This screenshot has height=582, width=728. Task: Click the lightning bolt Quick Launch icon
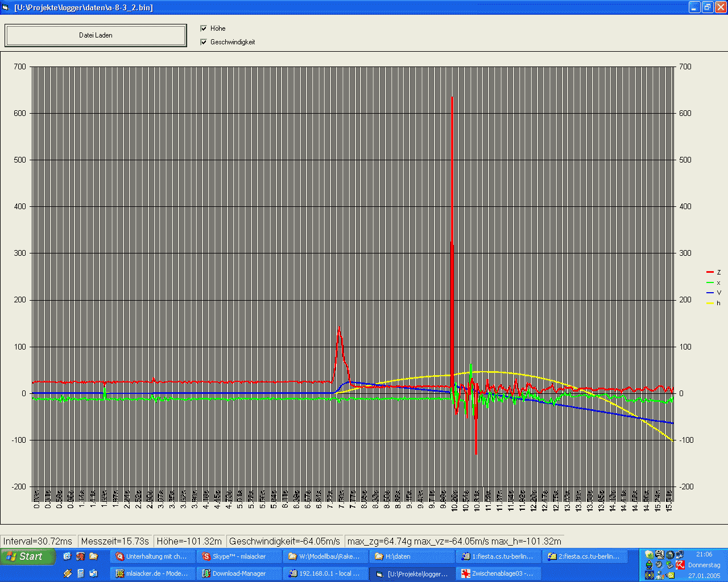coord(68,573)
